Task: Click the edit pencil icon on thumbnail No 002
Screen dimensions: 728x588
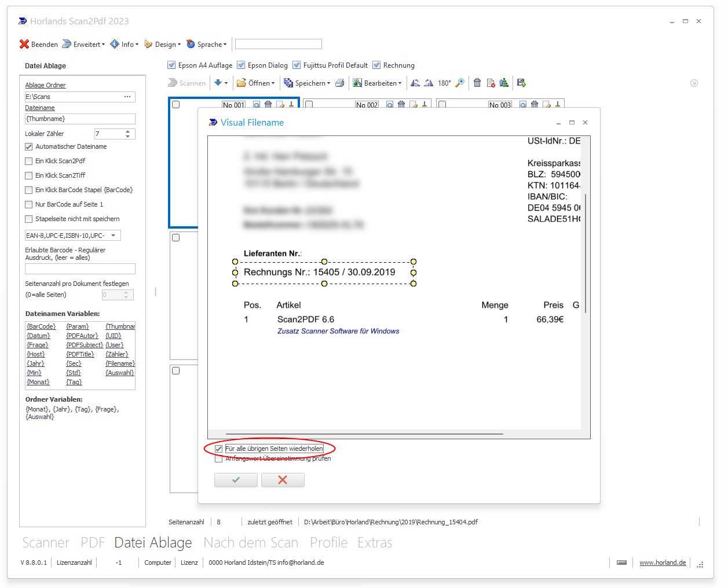Action: pos(413,105)
